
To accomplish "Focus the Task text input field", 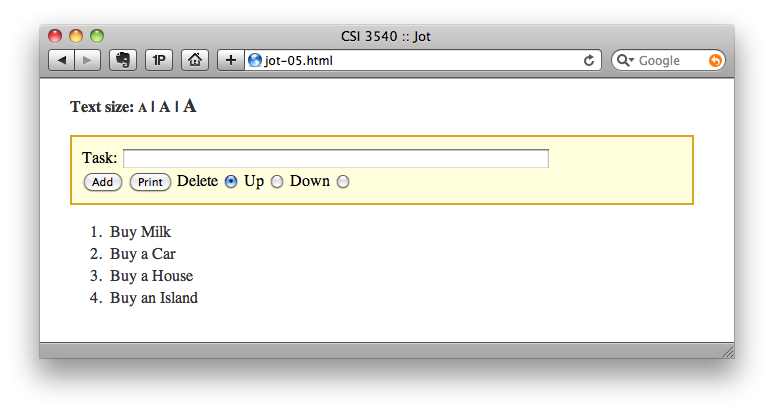I will (336, 158).
